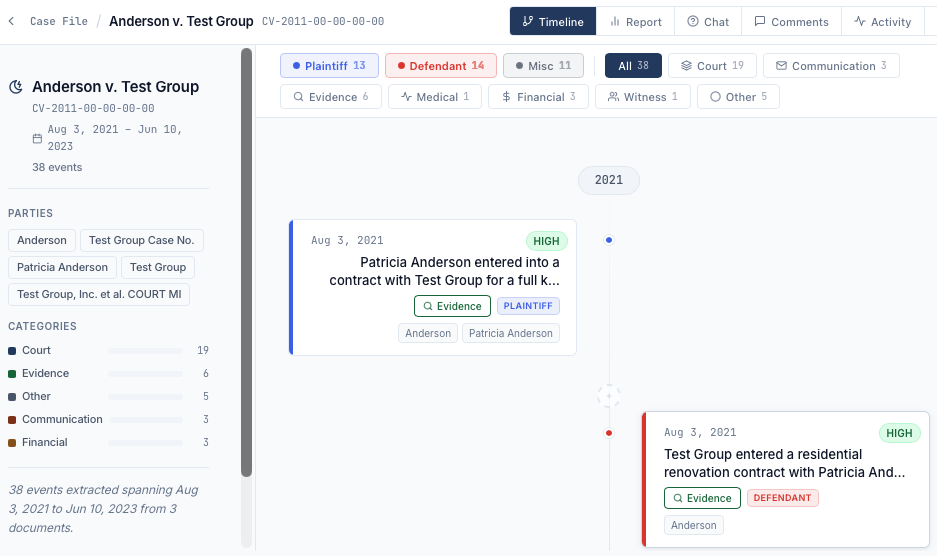Screen dimensions: 937x556
Task: Click Anderson chip on defendant event card
Action: pyautogui.click(x=694, y=525)
